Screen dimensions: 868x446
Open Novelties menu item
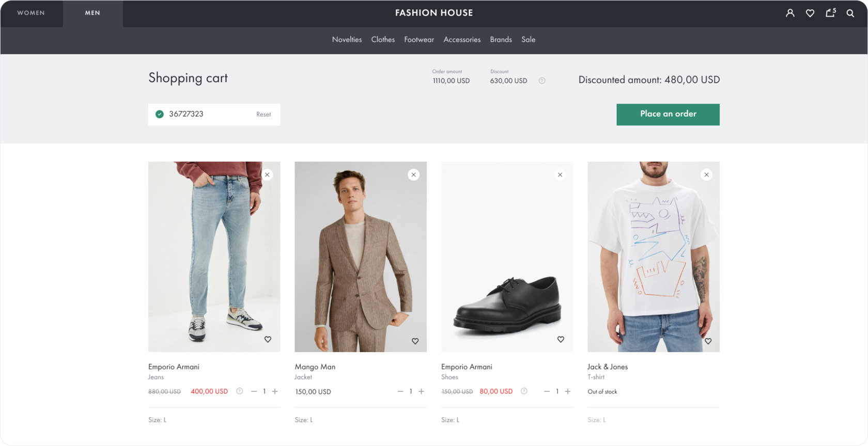tap(347, 40)
